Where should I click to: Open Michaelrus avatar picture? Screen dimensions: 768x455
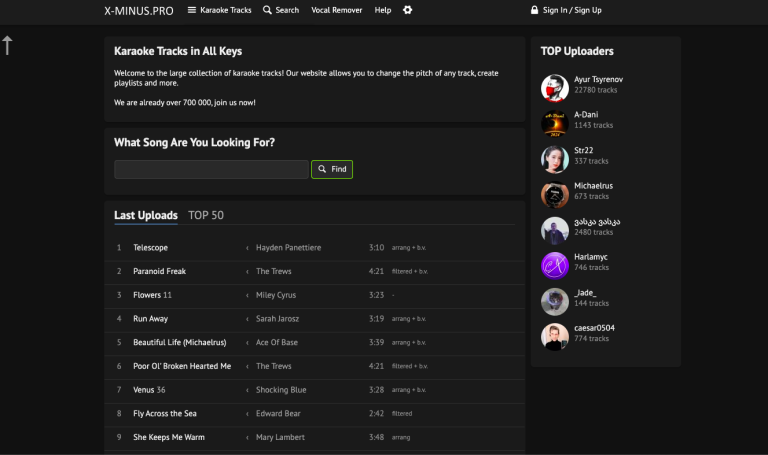pyautogui.click(x=554, y=194)
